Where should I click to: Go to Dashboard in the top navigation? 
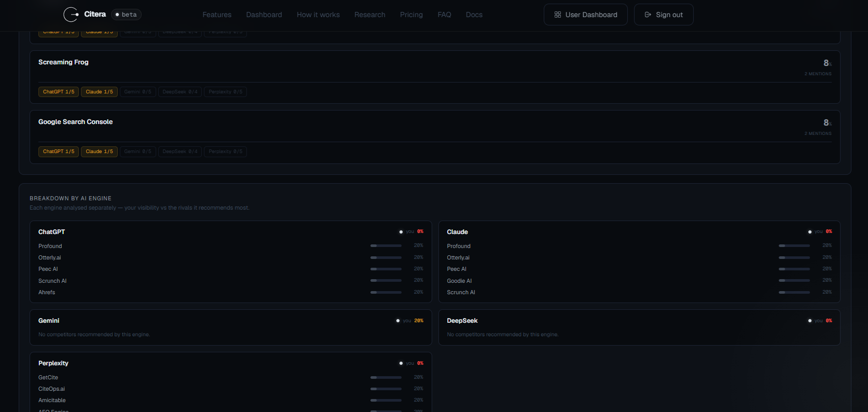click(x=264, y=15)
